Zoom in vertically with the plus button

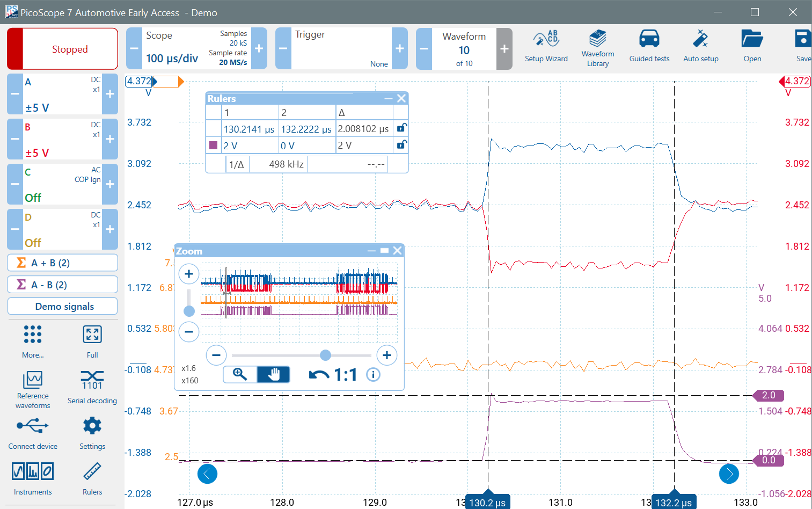click(189, 274)
